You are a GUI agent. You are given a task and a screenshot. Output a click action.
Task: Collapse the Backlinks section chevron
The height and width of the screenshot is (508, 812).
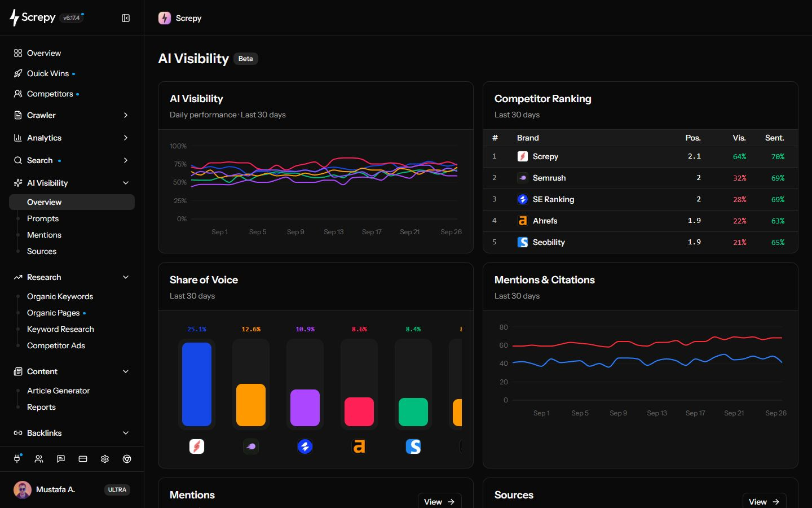(x=126, y=433)
